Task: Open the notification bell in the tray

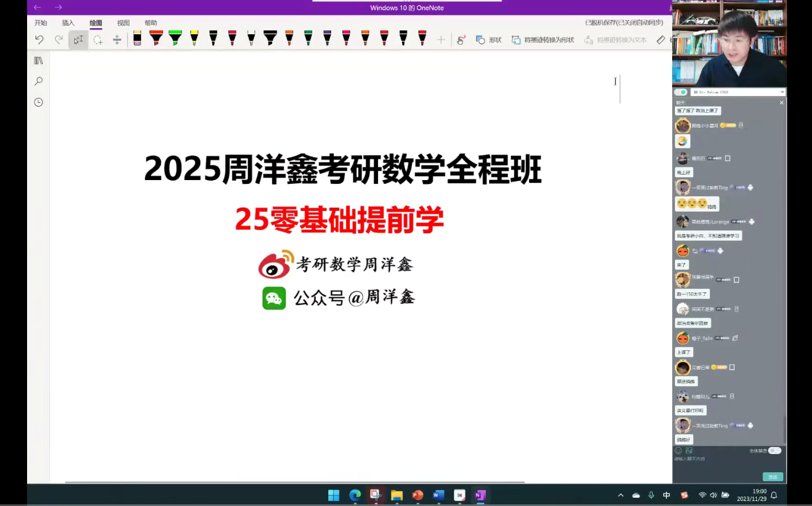Action: (774, 496)
